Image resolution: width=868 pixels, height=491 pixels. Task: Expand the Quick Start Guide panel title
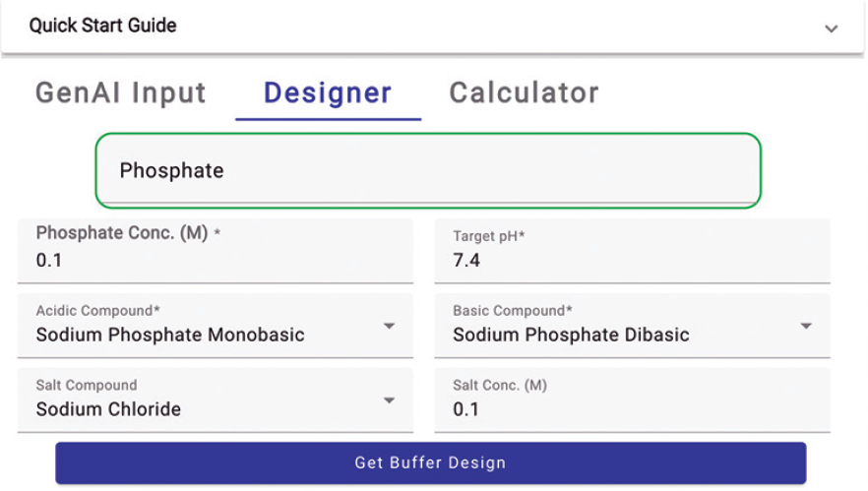tap(102, 26)
